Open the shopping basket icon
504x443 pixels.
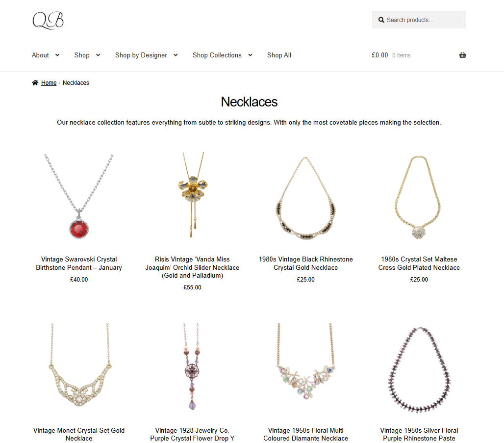[462, 55]
